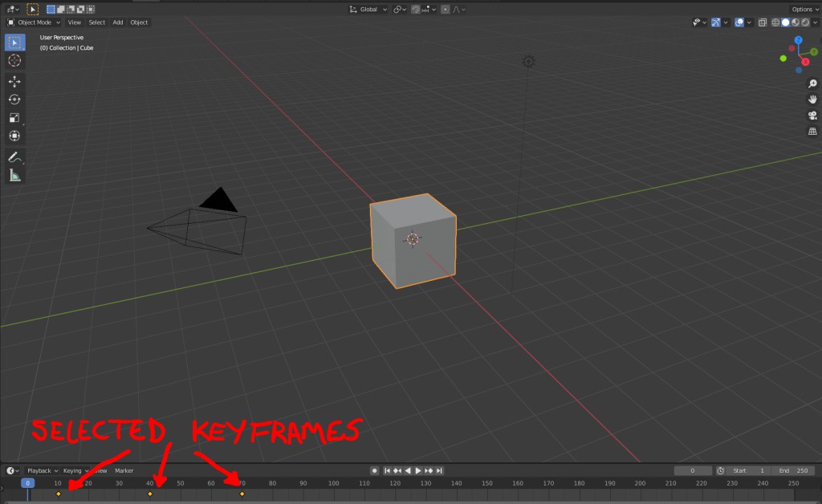
Task: Choose the Scale tool
Action: (x=14, y=118)
